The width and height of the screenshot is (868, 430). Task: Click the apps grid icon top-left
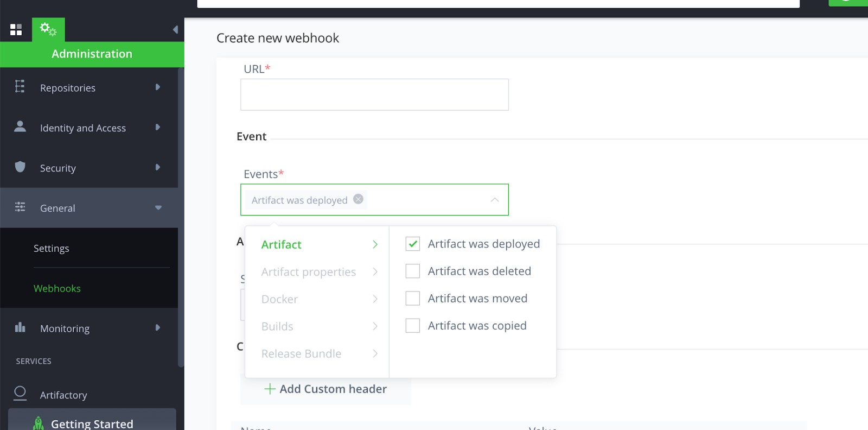[16, 29]
